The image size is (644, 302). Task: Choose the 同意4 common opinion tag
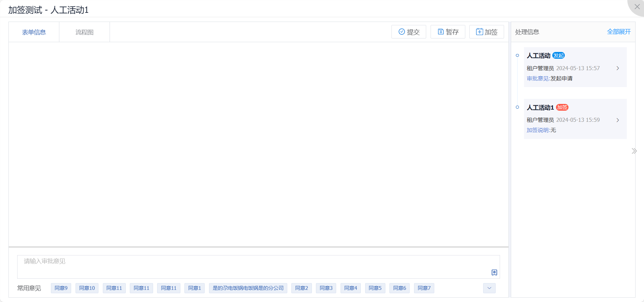tap(350, 288)
